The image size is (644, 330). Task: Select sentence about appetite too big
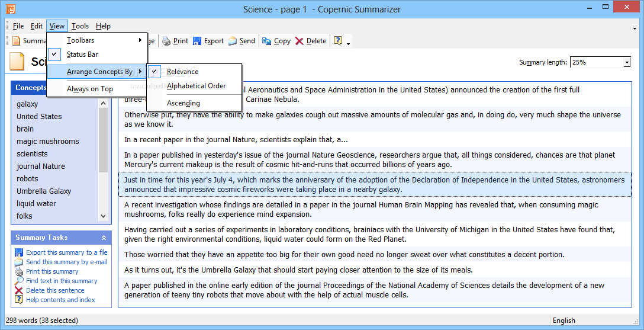(375, 254)
